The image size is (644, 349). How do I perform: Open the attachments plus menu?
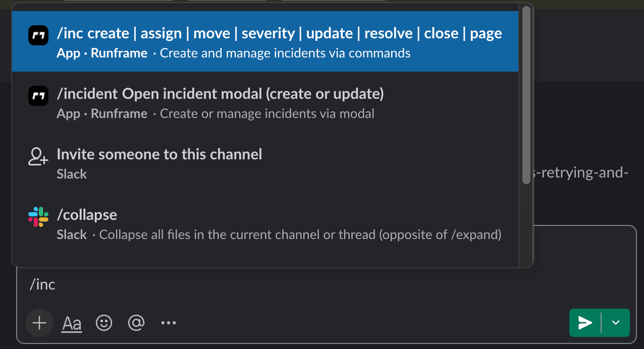coord(39,323)
